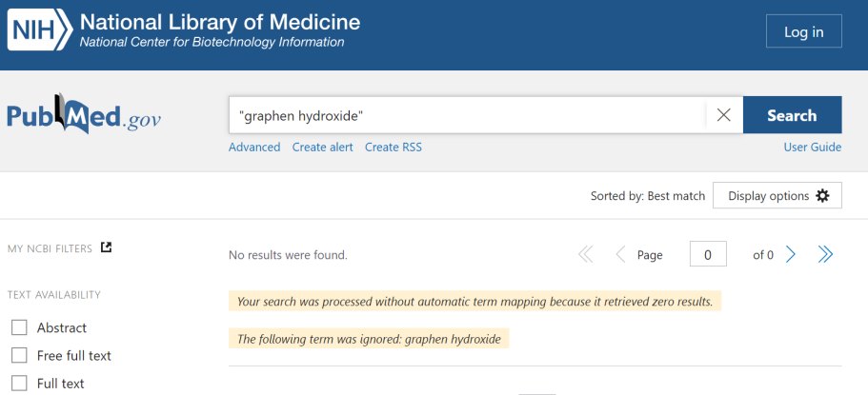Screen dimensions: 868x395
Task: Enable the Abstract filter checkbox
Action: [x=19, y=327]
